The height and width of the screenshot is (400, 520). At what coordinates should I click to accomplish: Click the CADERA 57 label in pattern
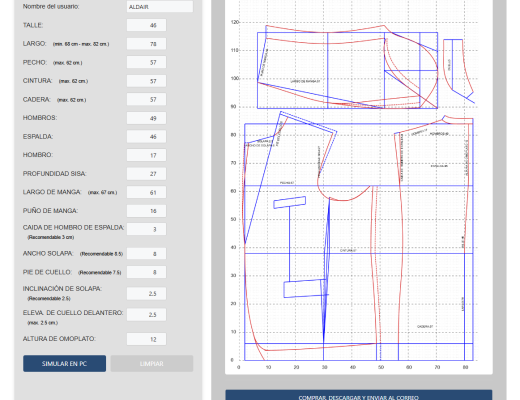click(425, 327)
